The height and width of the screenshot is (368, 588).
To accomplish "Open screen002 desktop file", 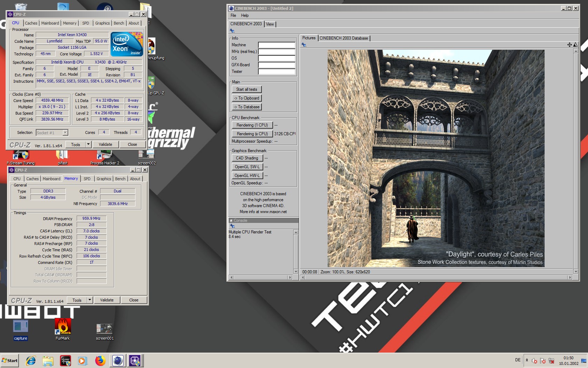I will pyautogui.click(x=147, y=158).
